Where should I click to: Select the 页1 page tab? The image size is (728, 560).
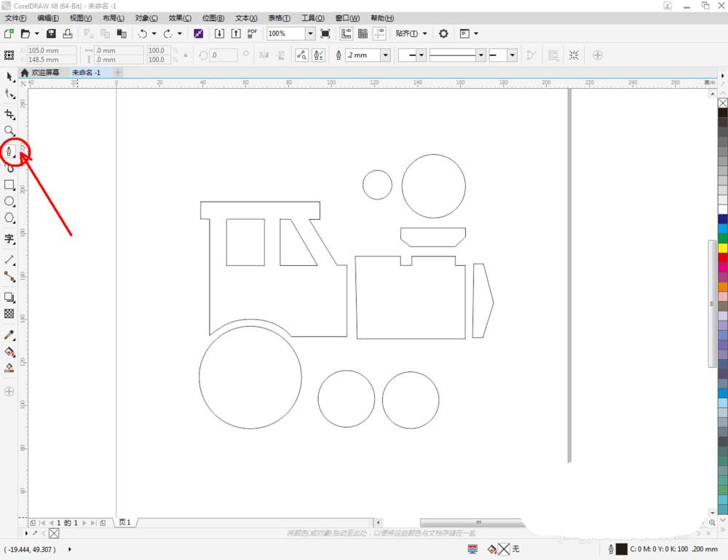pos(125,522)
